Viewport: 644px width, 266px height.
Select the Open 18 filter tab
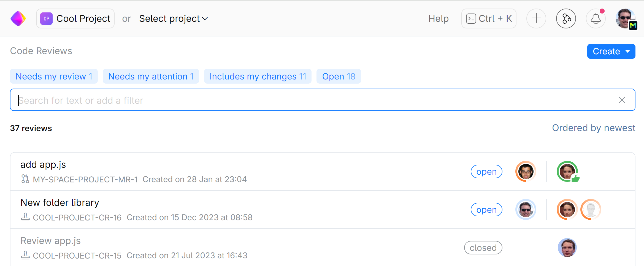point(339,76)
